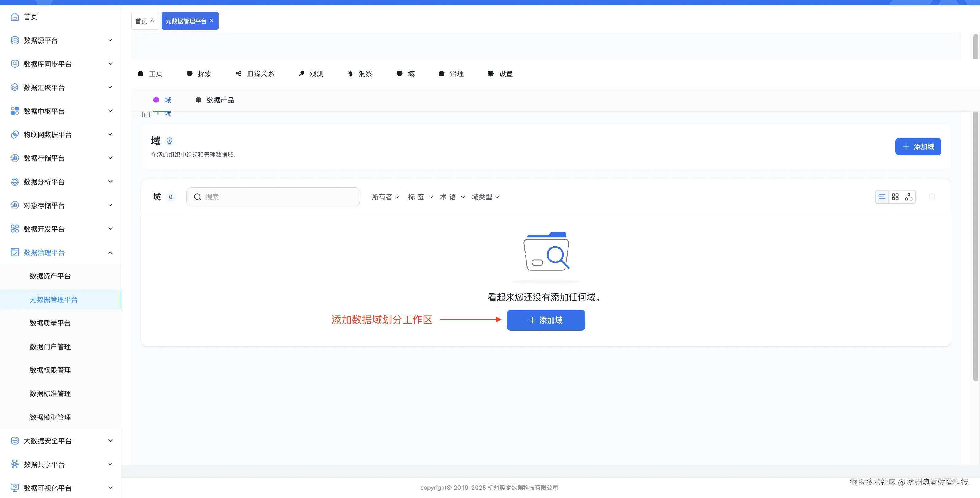
Task: 切换到树形结构视图图标
Action: coord(909,197)
